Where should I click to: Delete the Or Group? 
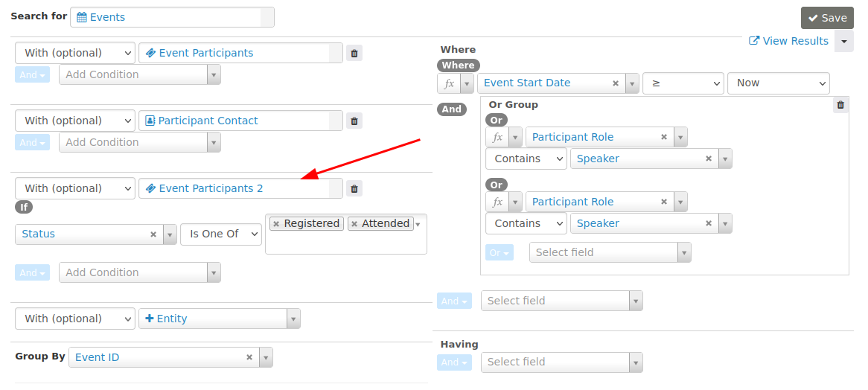840,105
